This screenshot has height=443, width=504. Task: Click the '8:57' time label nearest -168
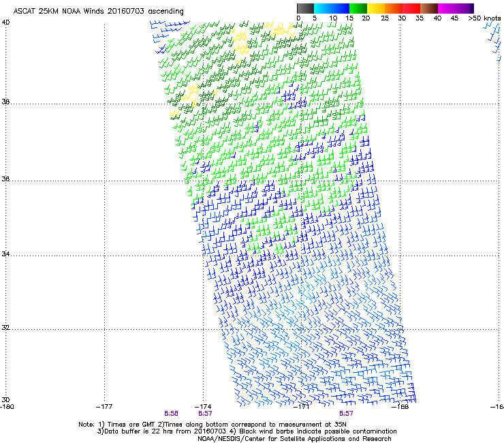346,414
